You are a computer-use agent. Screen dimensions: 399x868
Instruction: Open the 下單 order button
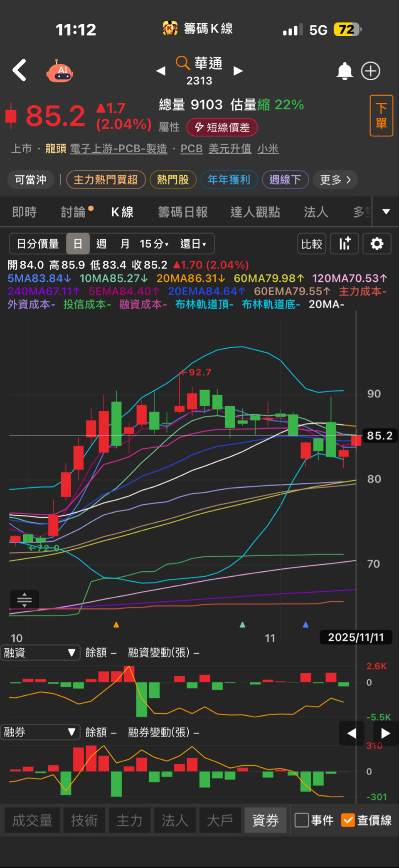click(382, 116)
